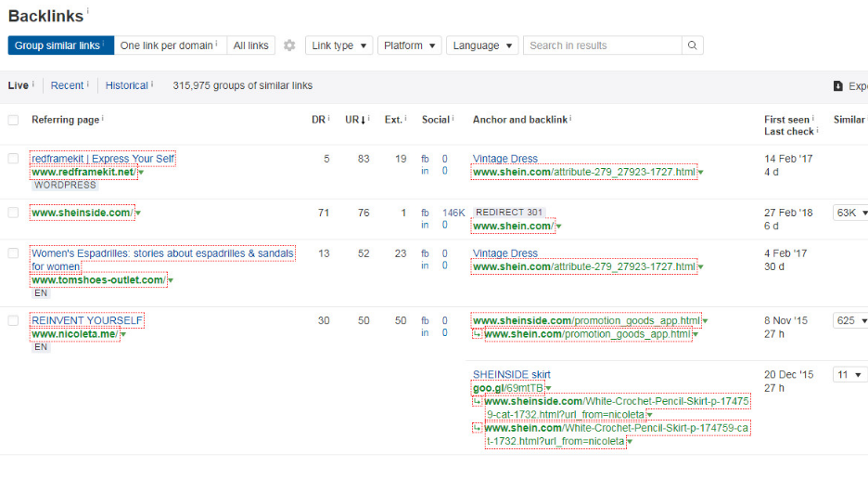Click info icon beside Referring page header
Viewport: 868px width, 479px height.
tap(102, 118)
